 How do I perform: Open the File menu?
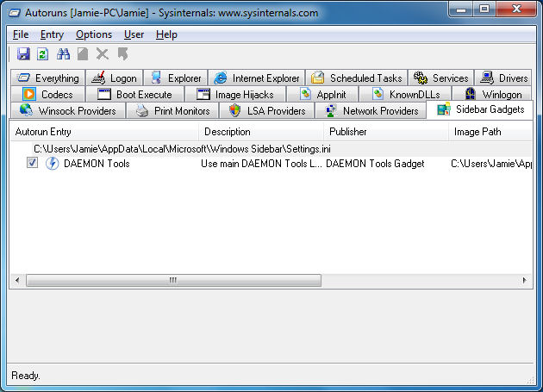pos(21,34)
